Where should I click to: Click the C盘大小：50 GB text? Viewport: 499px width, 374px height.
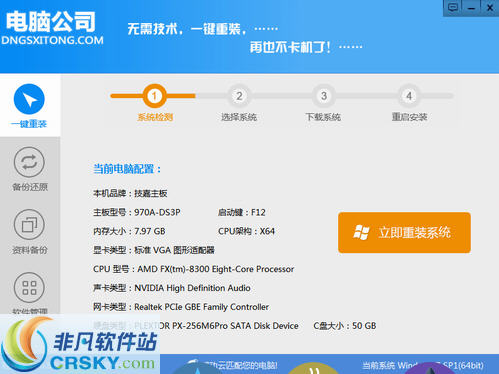click(345, 326)
